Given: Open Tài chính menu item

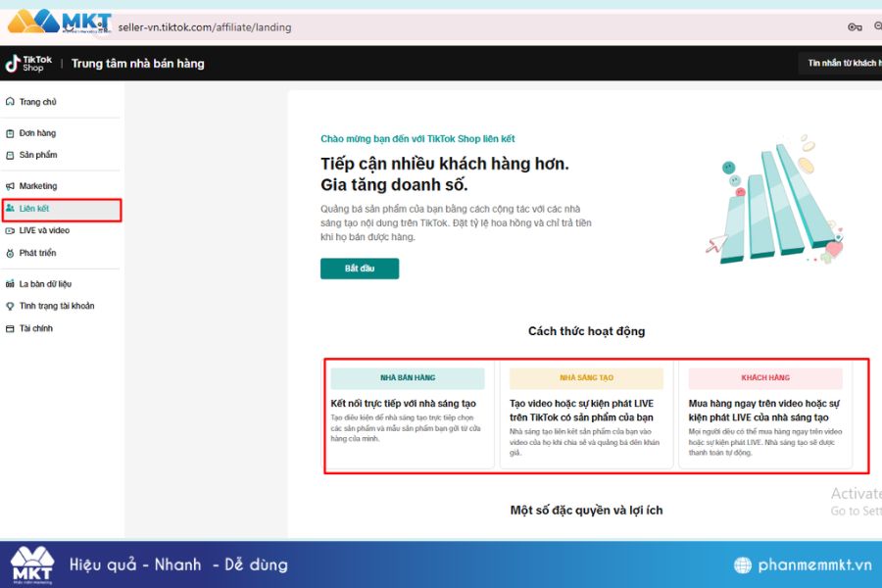Looking at the screenshot, I should (36, 328).
